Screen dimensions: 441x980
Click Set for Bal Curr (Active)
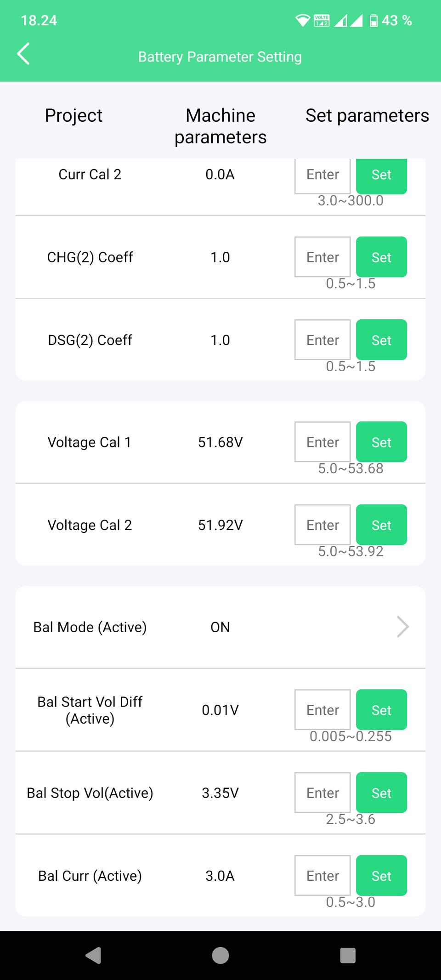pos(381,875)
